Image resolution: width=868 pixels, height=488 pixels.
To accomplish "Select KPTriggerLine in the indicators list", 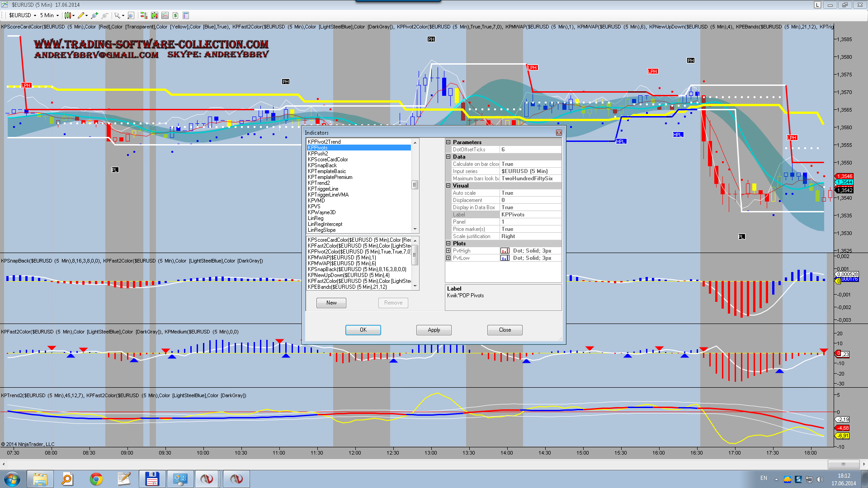I will pyautogui.click(x=323, y=189).
